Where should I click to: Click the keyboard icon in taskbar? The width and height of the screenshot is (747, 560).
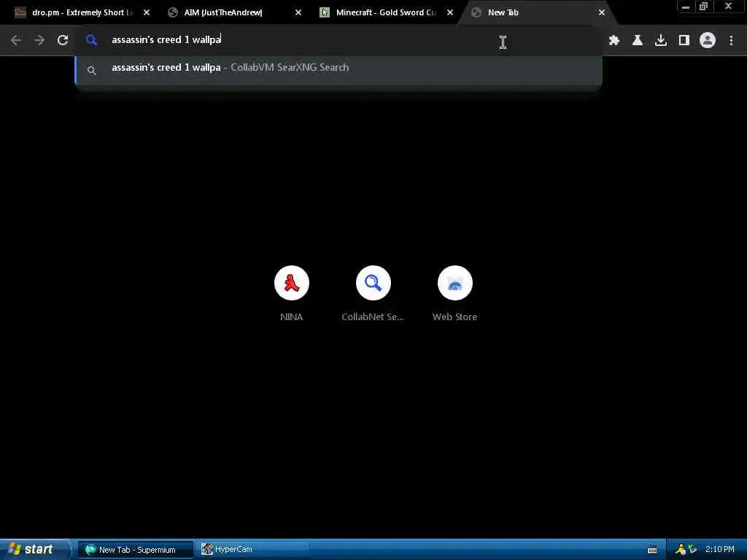[652, 550]
